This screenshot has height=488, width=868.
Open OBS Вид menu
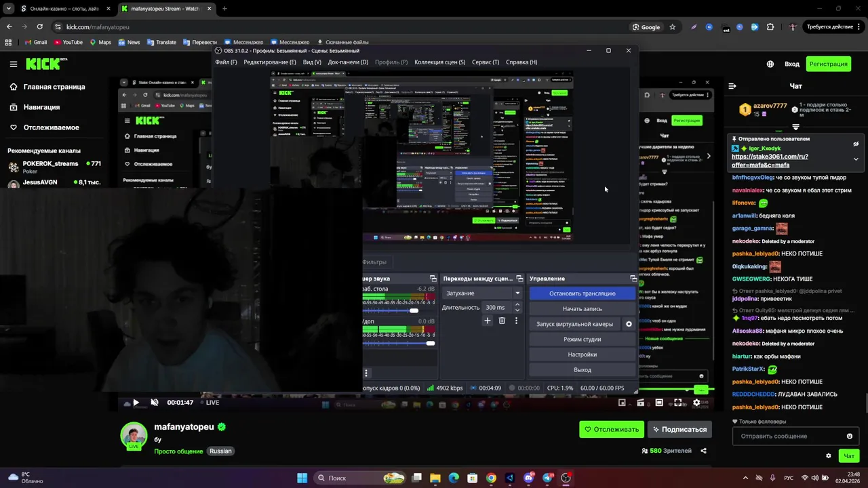(x=312, y=62)
